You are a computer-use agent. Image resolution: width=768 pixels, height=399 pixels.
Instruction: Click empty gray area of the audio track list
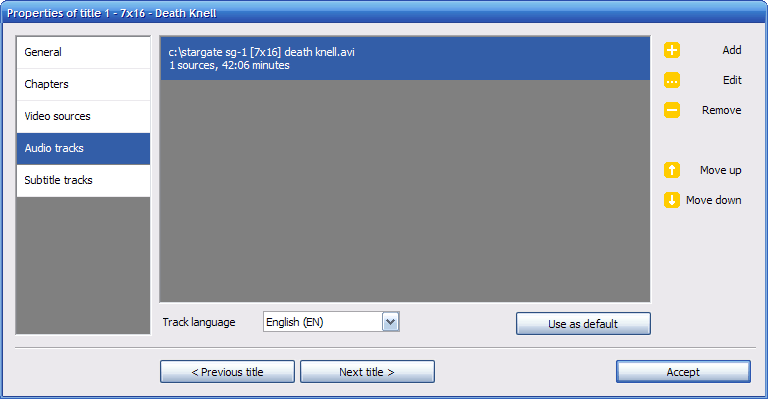(405, 191)
